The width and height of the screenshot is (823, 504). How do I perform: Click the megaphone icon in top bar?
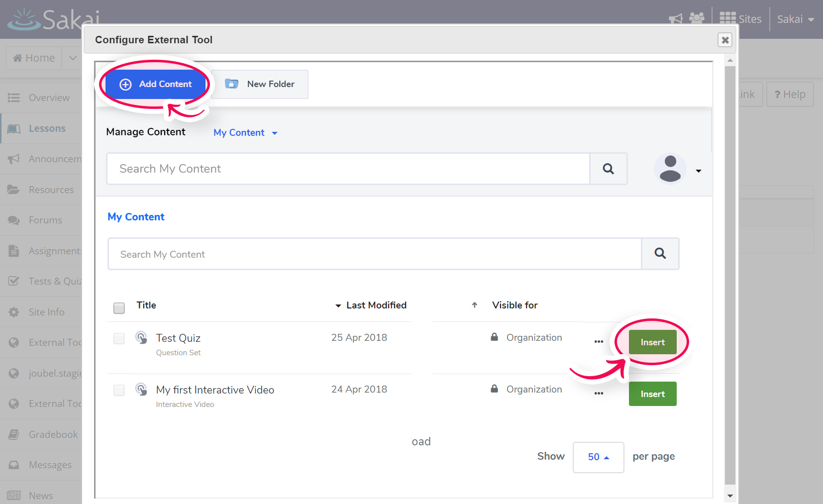click(676, 19)
